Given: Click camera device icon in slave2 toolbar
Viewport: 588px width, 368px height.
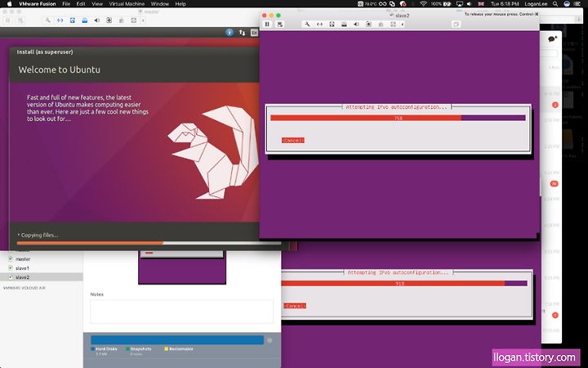Looking at the screenshot, I should [x=368, y=24].
